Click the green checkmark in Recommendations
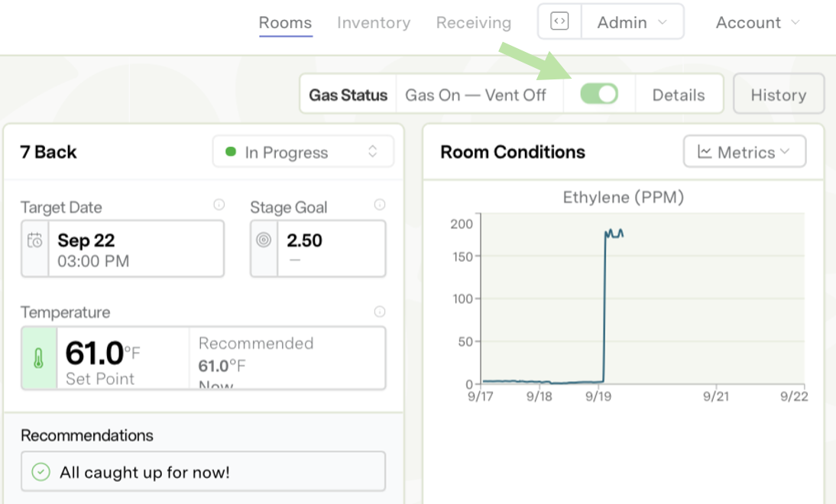This screenshot has height=504, width=836. [x=41, y=472]
